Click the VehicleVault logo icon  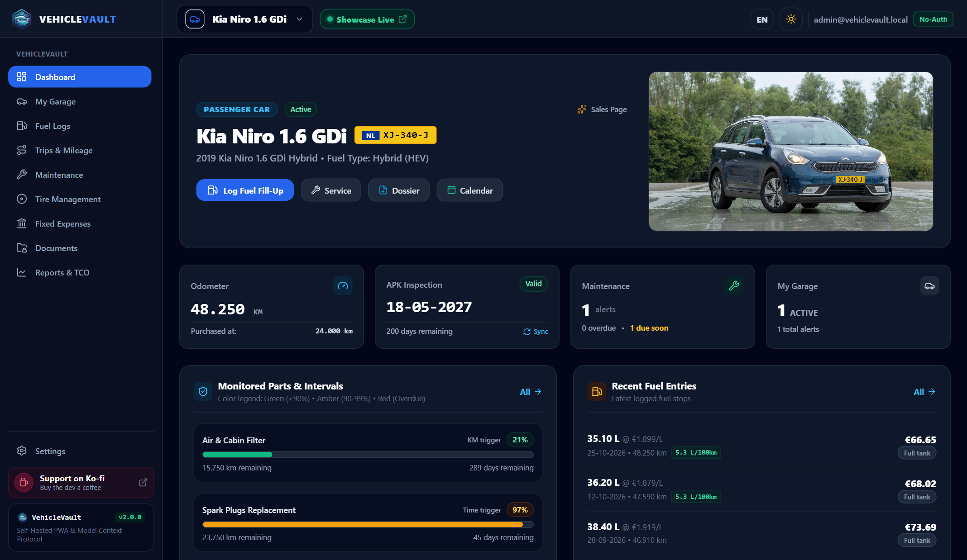coord(22,19)
